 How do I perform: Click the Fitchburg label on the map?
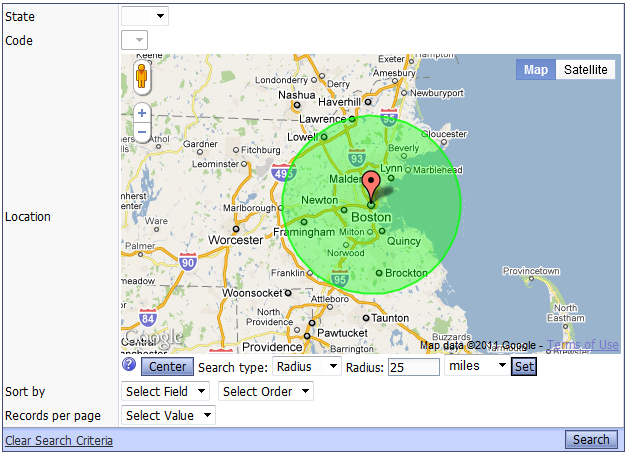[x=261, y=150]
